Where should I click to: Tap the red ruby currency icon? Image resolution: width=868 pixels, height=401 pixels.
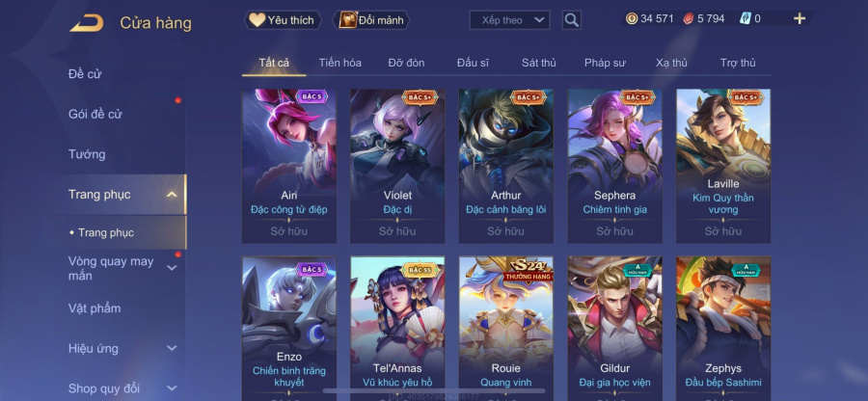[689, 19]
